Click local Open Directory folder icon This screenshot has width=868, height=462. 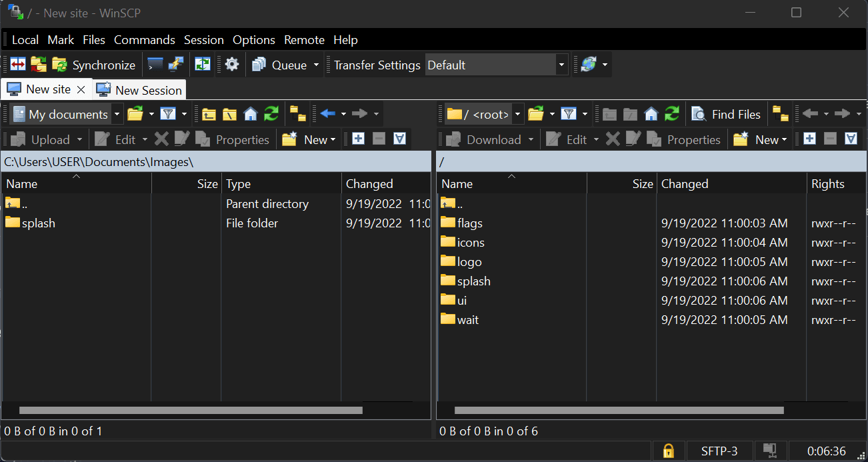click(x=135, y=114)
